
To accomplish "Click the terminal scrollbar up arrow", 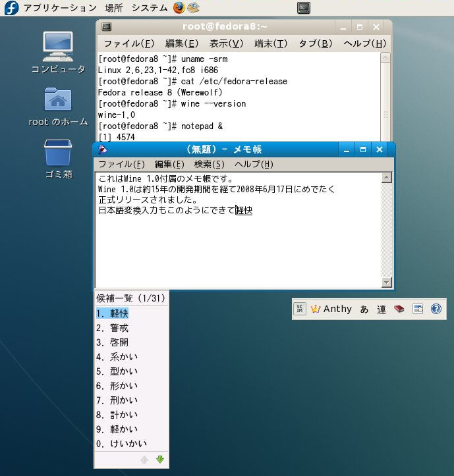I will coord(385,58).
